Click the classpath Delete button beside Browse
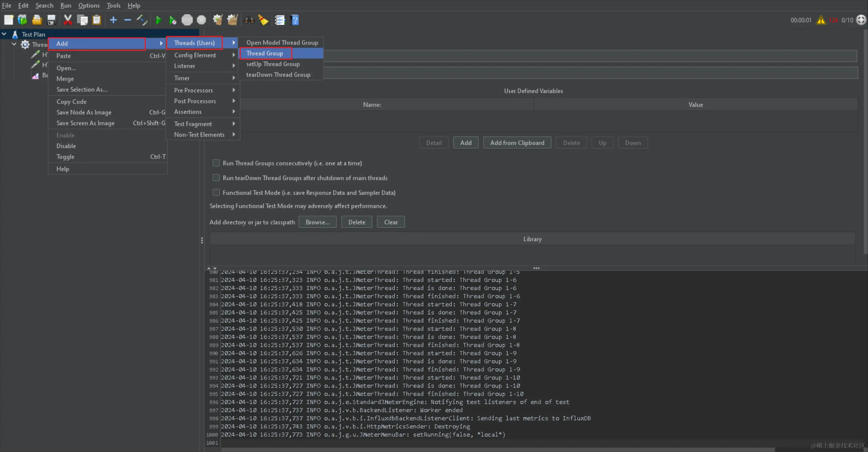Viewport: 868px width, 452px height. (x=357, y=222)
